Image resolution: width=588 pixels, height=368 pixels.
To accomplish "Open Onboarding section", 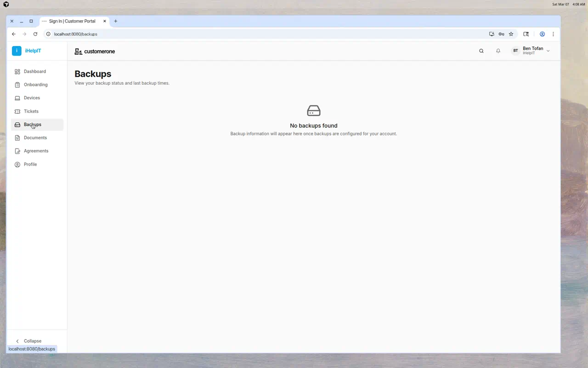I will (36, 85).
